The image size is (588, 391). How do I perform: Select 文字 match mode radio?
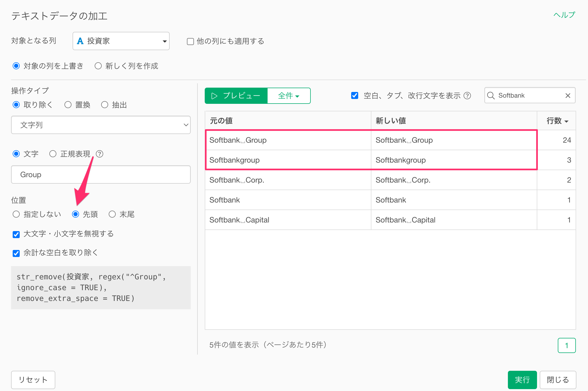pyautogui.click(x=16, y=154)
